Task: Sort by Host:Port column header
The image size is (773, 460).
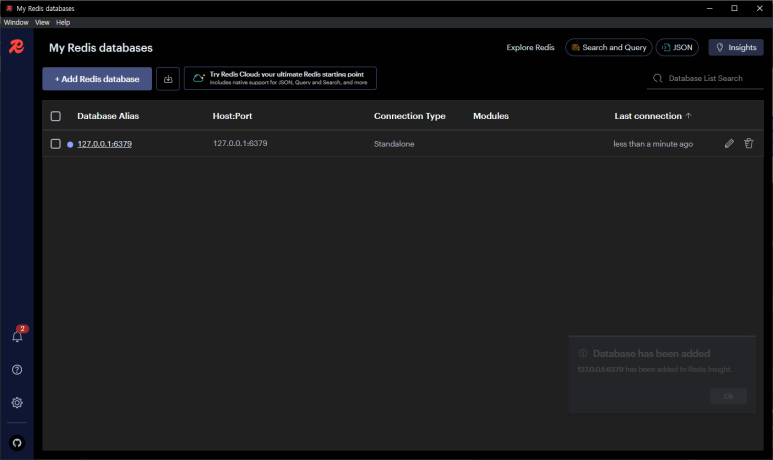Action: [x=232, y=116]
